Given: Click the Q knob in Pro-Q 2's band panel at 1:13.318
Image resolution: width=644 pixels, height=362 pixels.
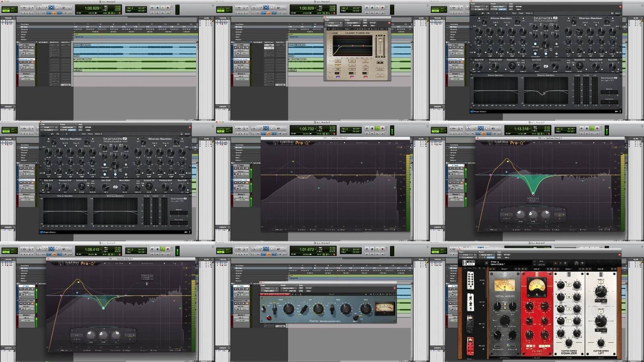Looking at the screenshot, I should [545, 214].
